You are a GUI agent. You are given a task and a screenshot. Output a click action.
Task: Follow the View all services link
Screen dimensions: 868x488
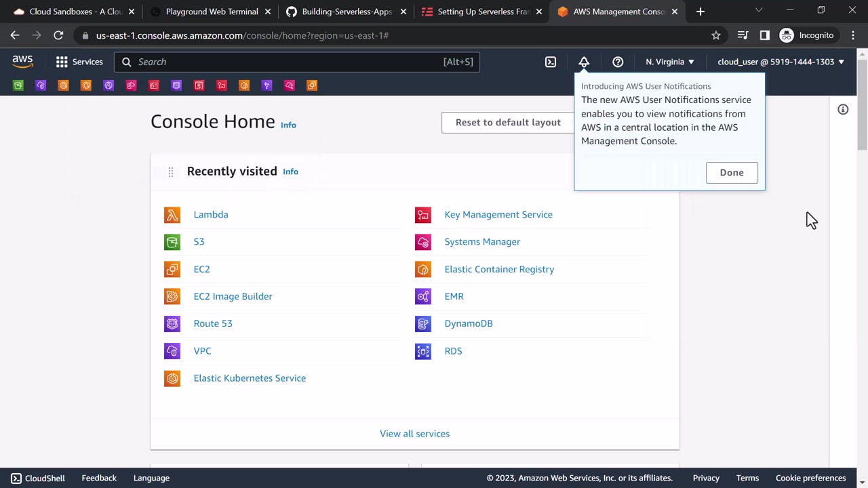click(414, 434)
